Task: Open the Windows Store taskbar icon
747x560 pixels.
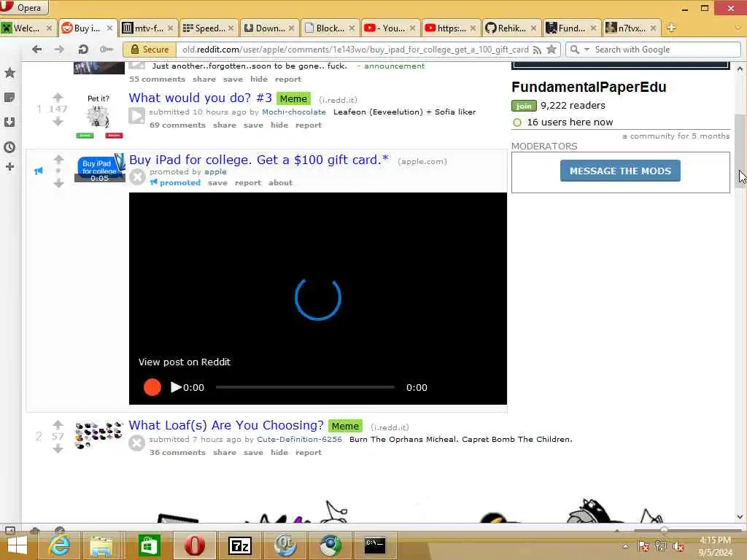Action: [149, 545]
